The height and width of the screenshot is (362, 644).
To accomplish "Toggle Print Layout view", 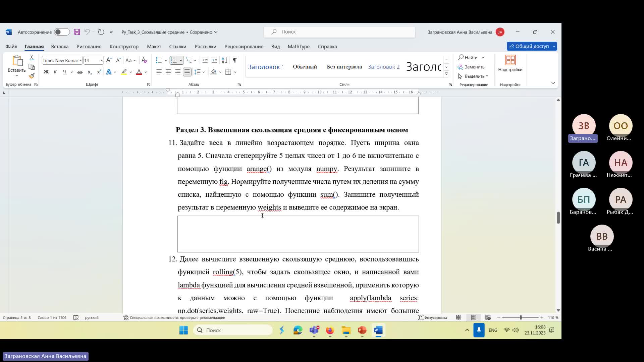I will tap(473, 317).
